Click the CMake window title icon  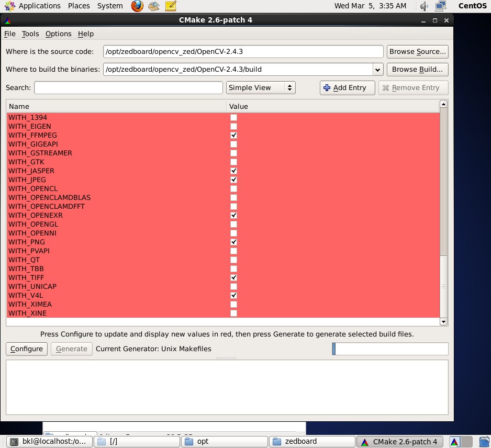tap(8, 20)
